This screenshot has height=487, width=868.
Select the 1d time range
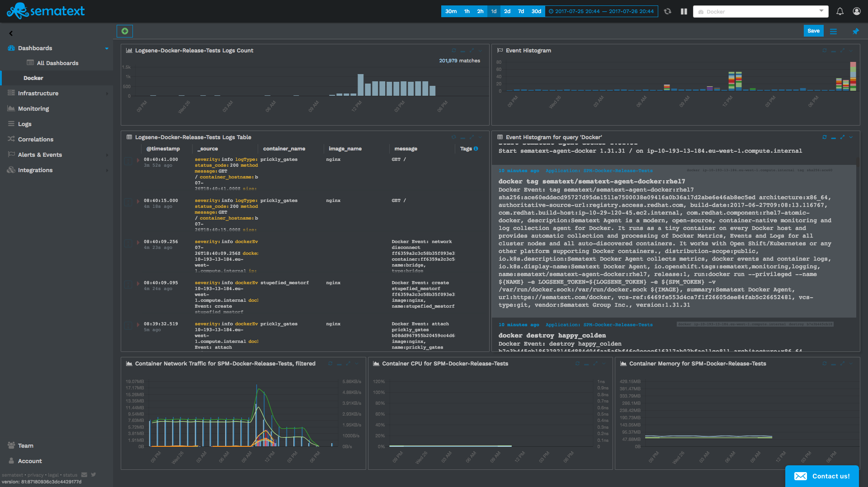tap(494, 11)
